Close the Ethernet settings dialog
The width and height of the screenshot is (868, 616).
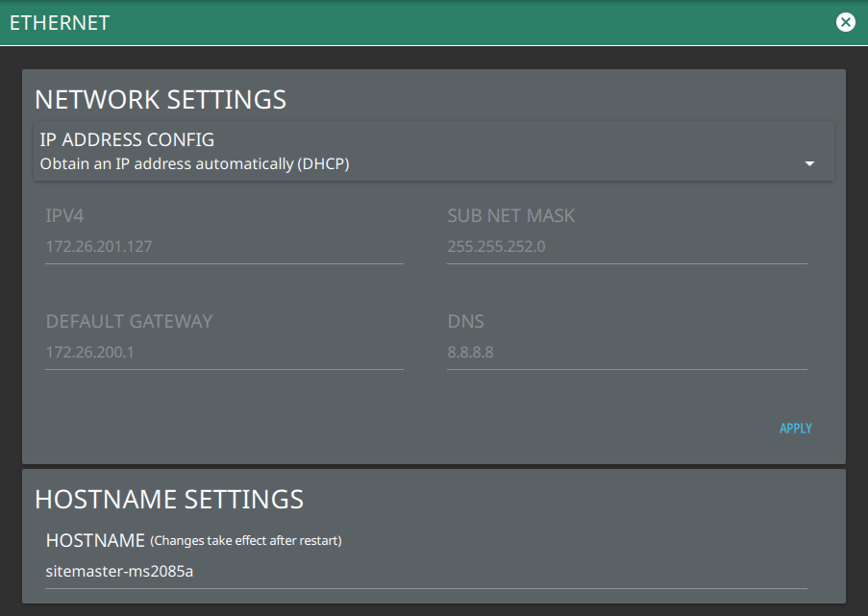[845, 22]
